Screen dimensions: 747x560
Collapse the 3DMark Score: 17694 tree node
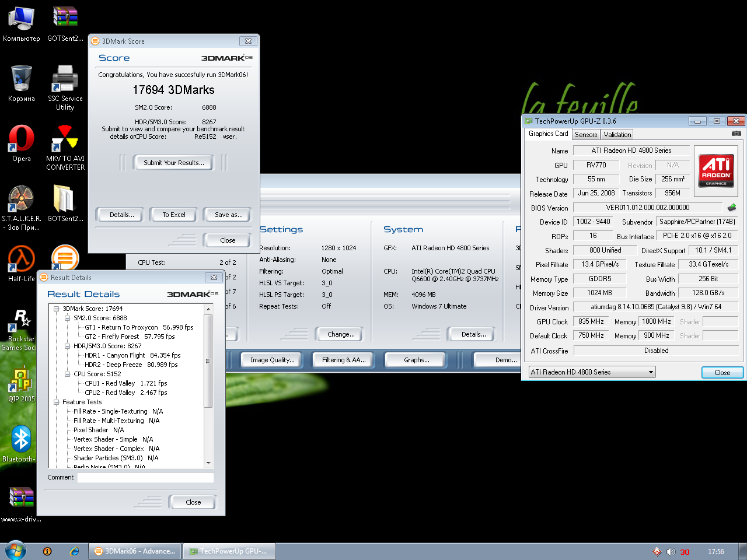[x=57, y=309]
